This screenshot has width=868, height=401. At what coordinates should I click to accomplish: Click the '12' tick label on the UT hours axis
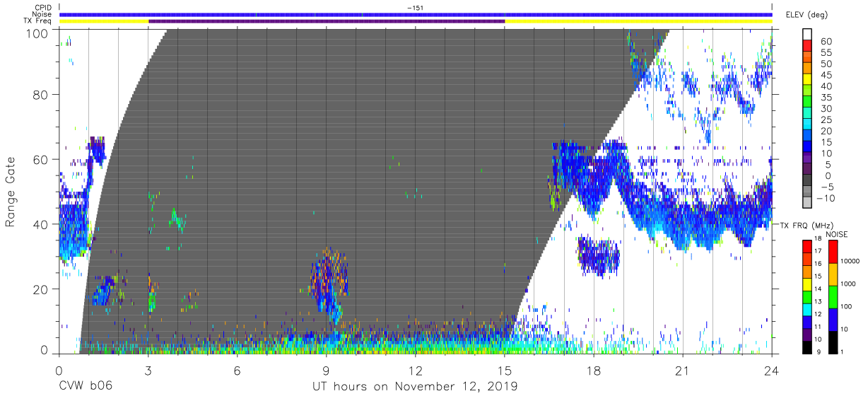click(x=416, y=371)
